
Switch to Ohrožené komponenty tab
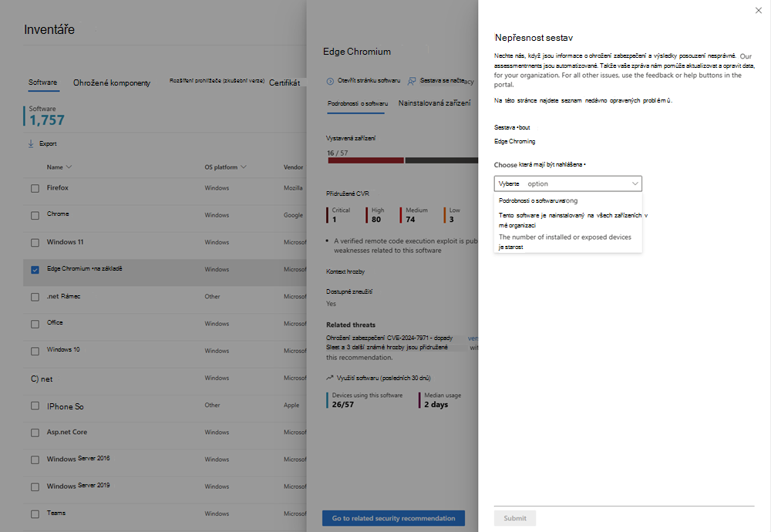coord(112,83)
